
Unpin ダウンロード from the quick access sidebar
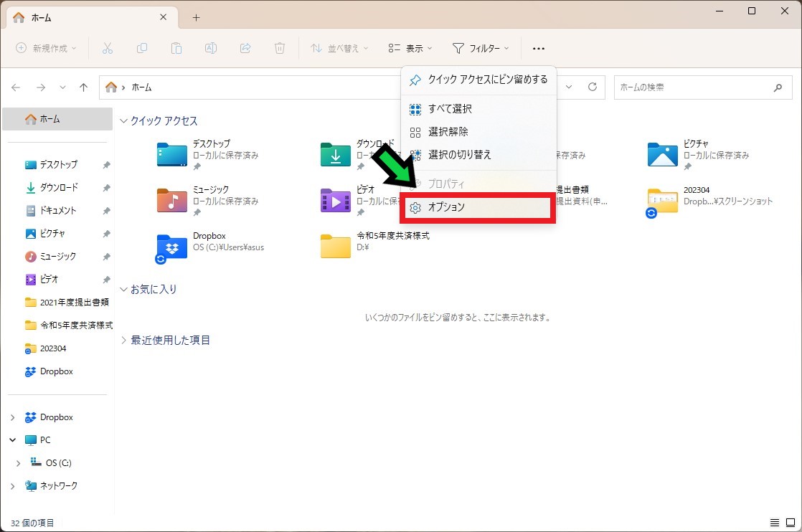pos(106,187)
